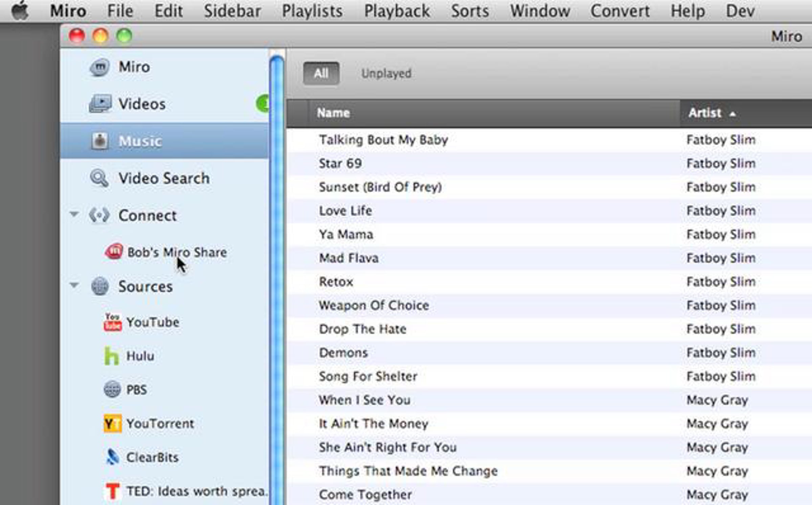Open Bob's Miro Share
Image resolution: width=812 pixels, height=505 pixels.
point(177,252)
